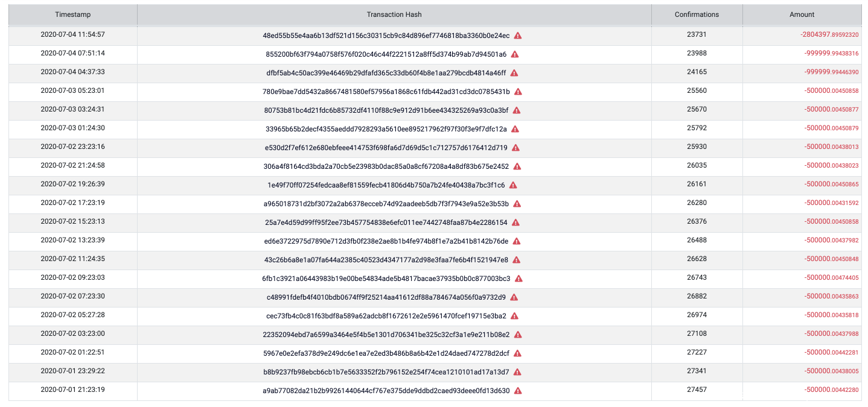This screenshot has height=407, width=868.
Task: Click warning triangle next to hash 855200bf63f794a...
Action: 515,54
